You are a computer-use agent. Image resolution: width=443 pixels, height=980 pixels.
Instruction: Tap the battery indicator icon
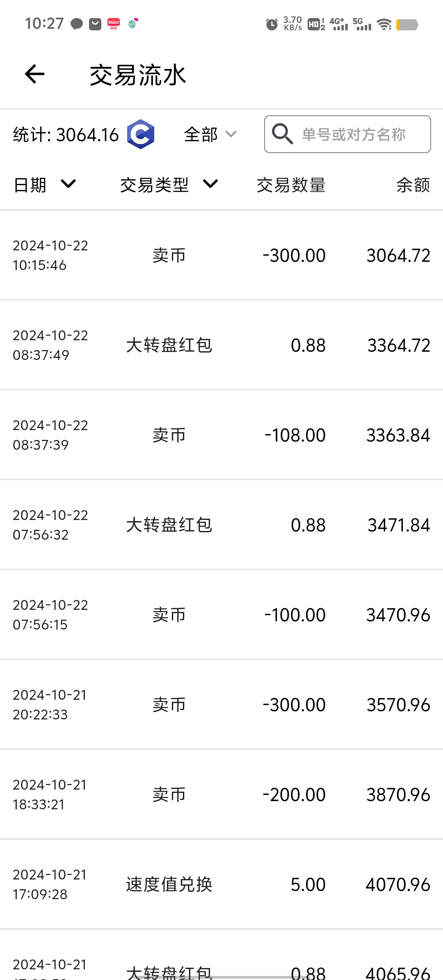407,25
